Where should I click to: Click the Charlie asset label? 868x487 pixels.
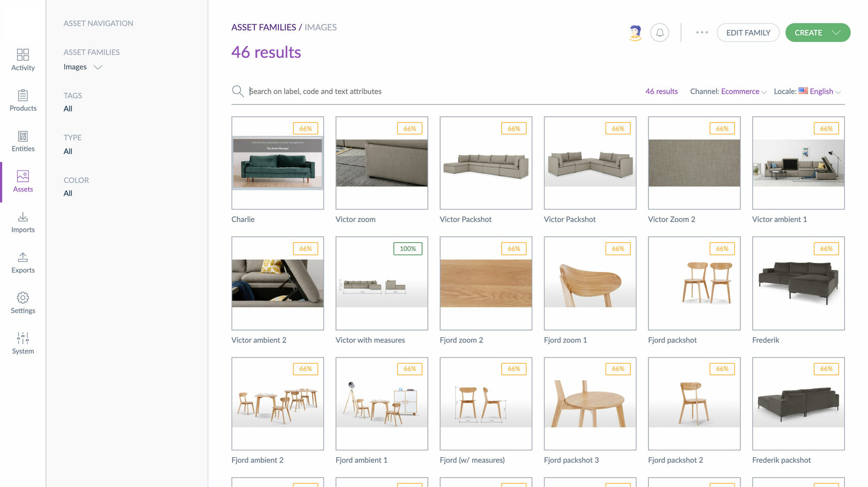pyautogui.click(x=243, y=219)
